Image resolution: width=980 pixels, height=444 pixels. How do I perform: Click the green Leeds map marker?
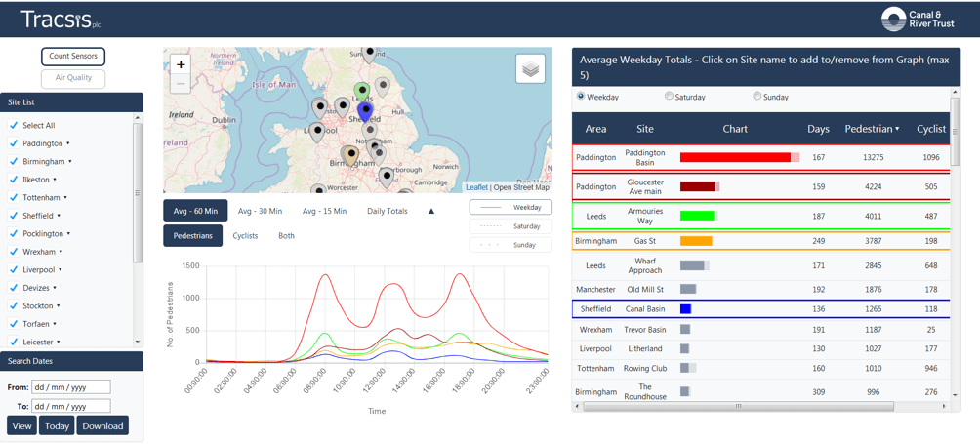tap(362, 93)
